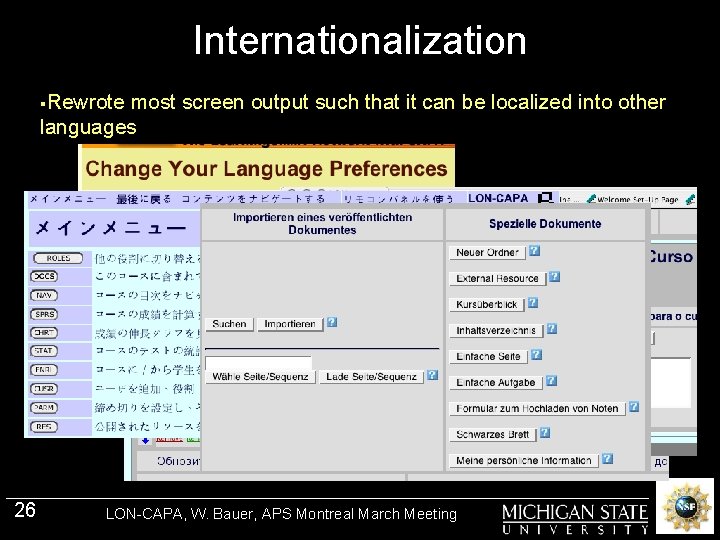Click Change Your Language Preferences heading
Viewport: 720px width, 540px height.
point(266,169)
